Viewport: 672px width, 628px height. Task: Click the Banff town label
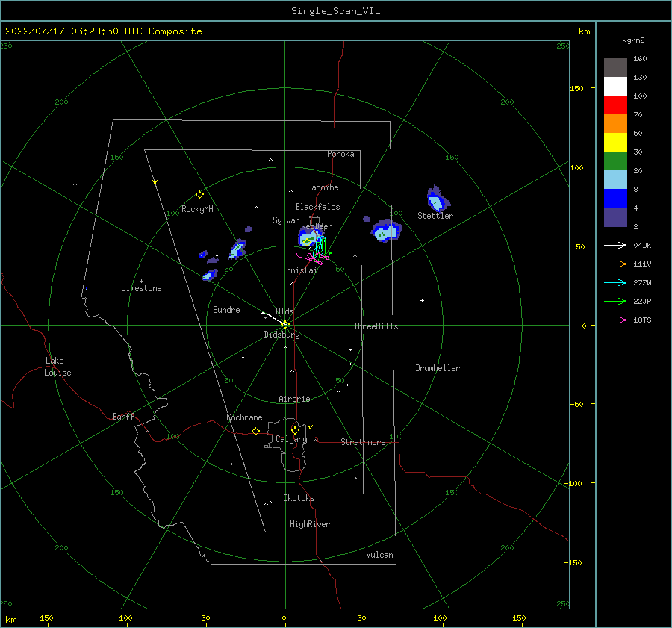coord(123,416)
